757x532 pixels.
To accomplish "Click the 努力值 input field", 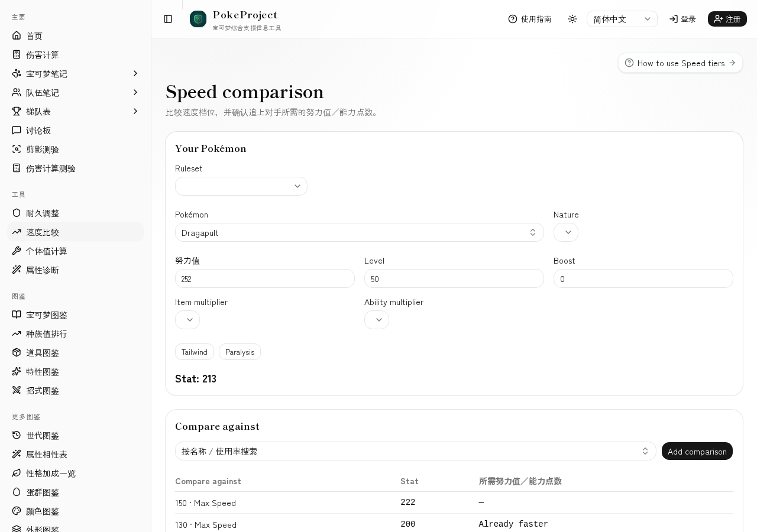I will 265,278.
